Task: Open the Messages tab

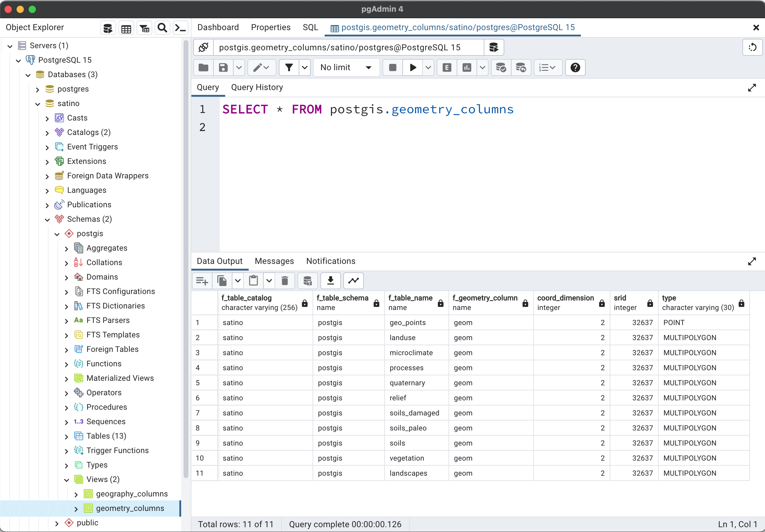Action: coord(274,261)
